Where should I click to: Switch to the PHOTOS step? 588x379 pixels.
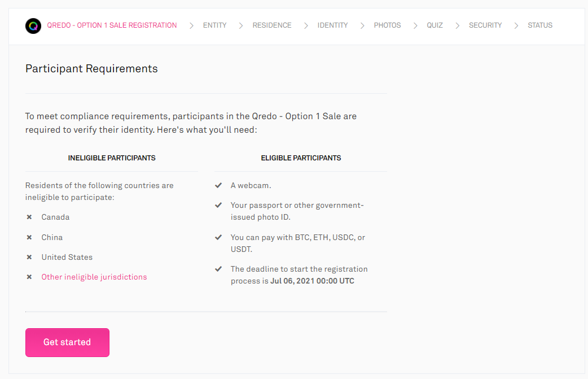point(387,25)
